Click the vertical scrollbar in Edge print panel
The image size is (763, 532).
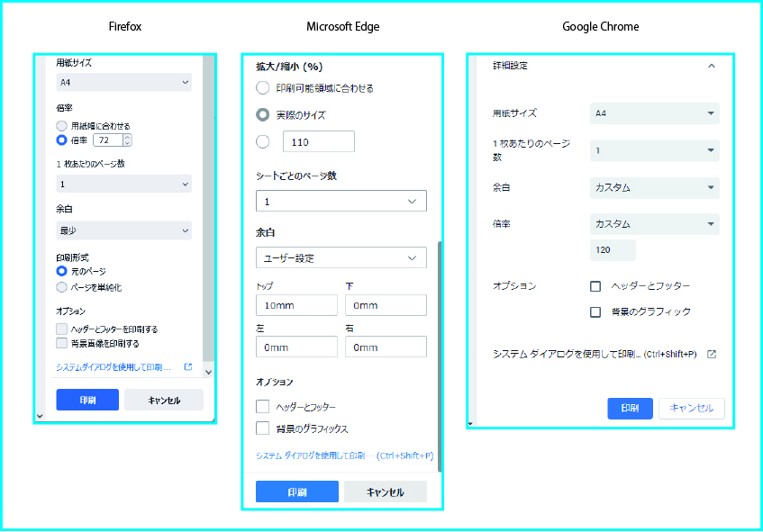click(440, 356)
